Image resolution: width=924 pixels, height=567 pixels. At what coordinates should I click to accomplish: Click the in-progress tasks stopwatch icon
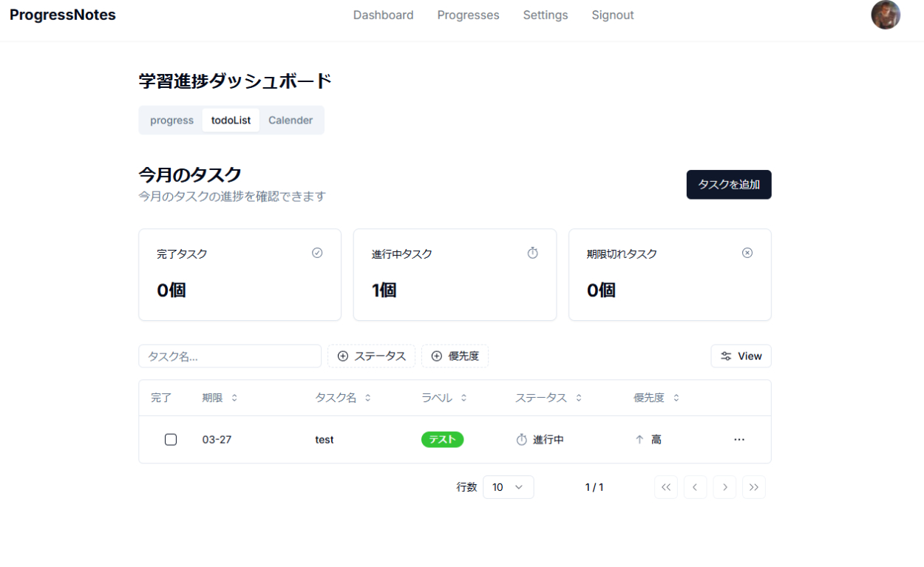532,253
